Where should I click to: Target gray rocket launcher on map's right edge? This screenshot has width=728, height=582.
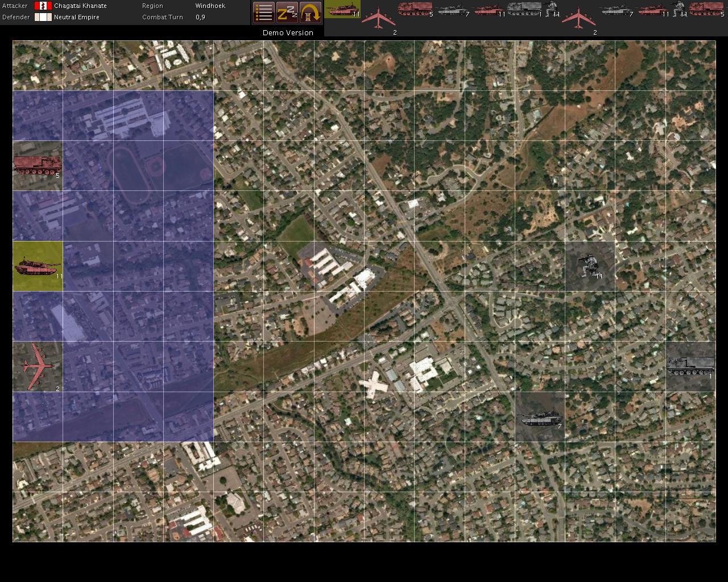click(690, 365)
